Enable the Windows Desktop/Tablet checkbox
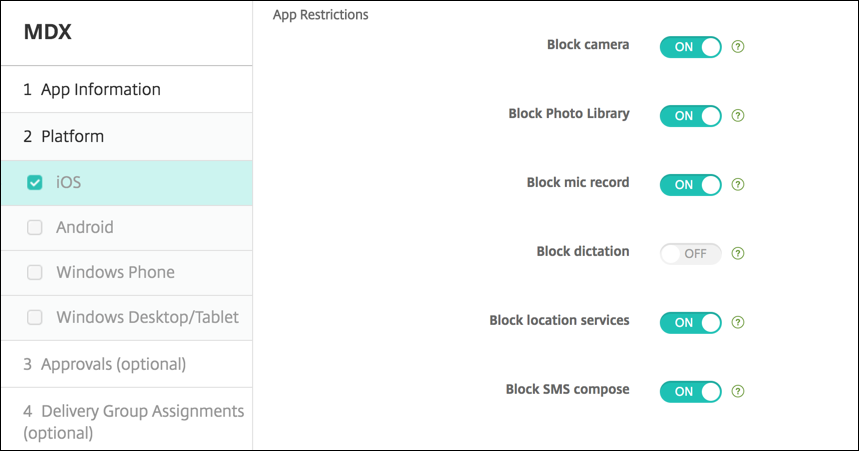The width and height of the screenshot is (859, 451). [x=35, y=318]
